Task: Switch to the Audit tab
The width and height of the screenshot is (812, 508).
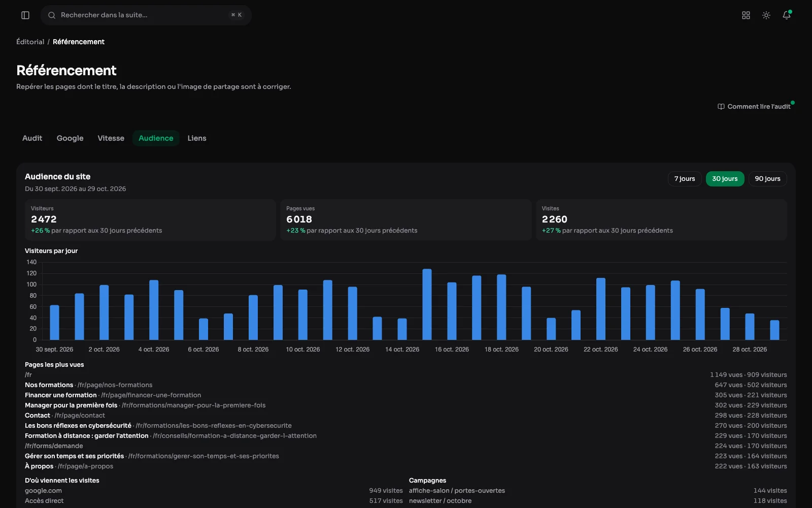Action: pyautogui.click(x=32, y=138)
